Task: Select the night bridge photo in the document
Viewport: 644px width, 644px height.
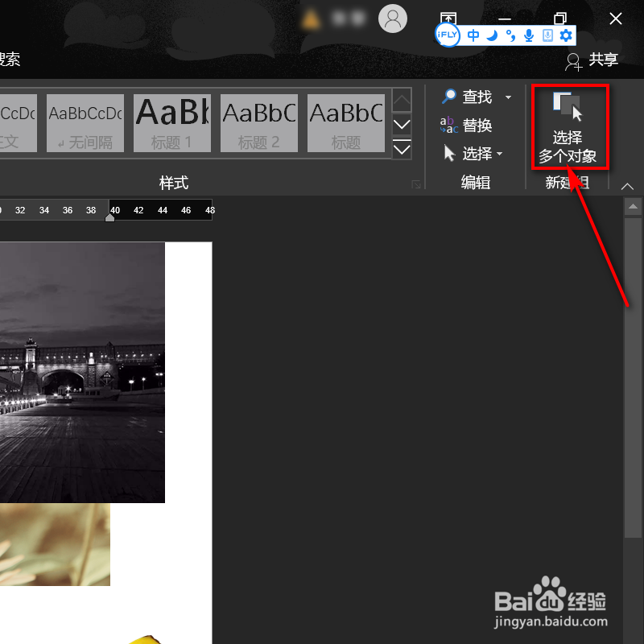Action: coord(82,372)
